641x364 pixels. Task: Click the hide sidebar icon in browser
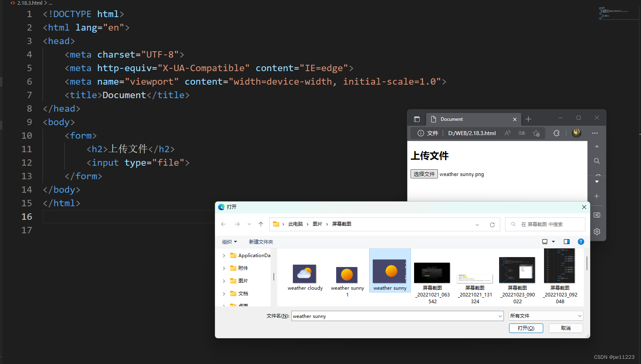(x=596, y=215)
